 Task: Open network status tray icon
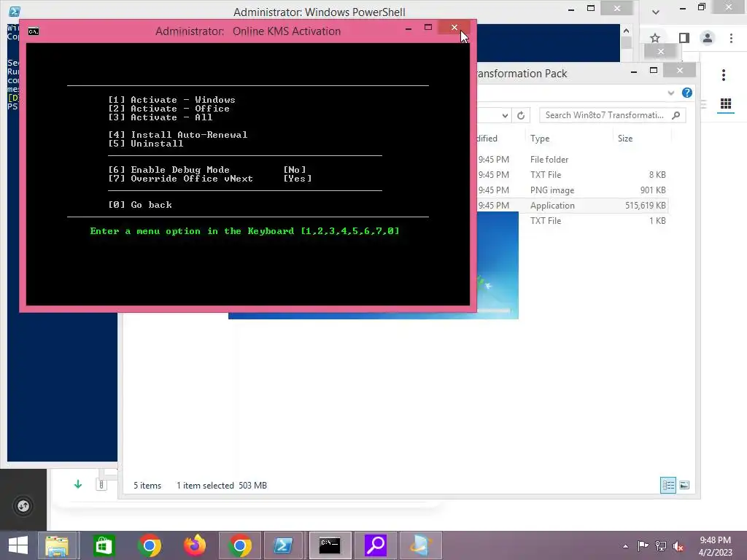point(661,545)
